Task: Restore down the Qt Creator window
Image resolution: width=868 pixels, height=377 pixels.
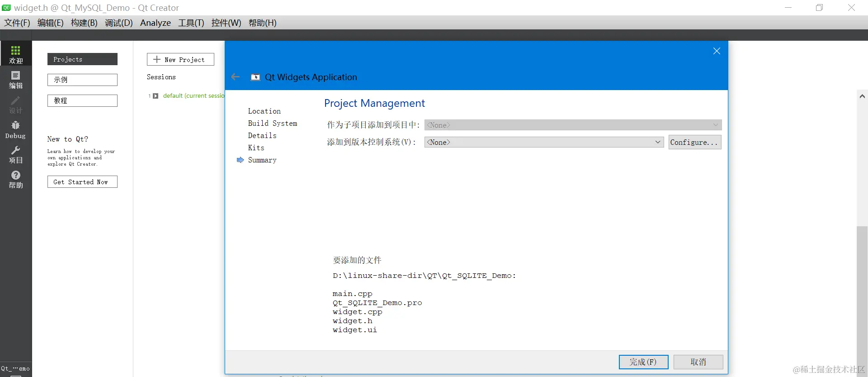Action: pos(819,8)
